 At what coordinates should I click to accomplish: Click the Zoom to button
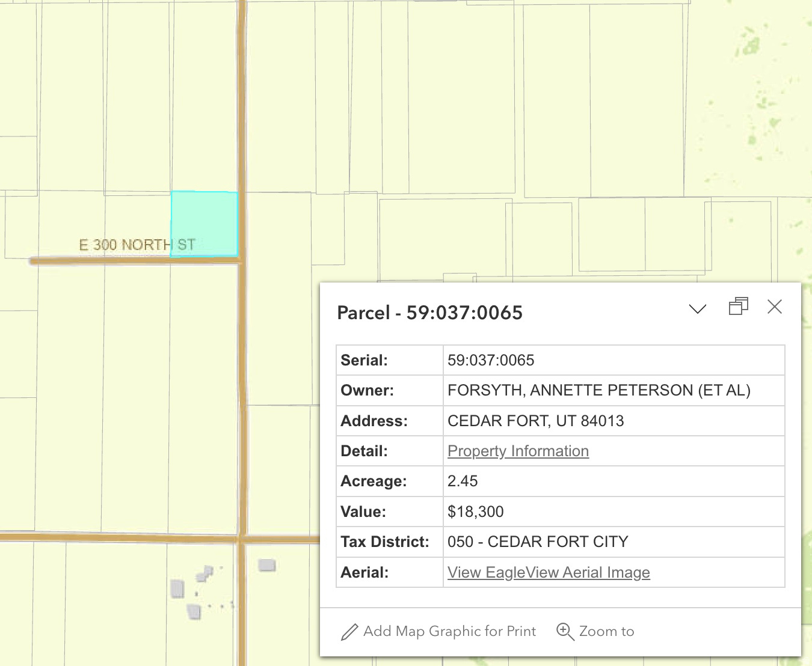point(595,631)
